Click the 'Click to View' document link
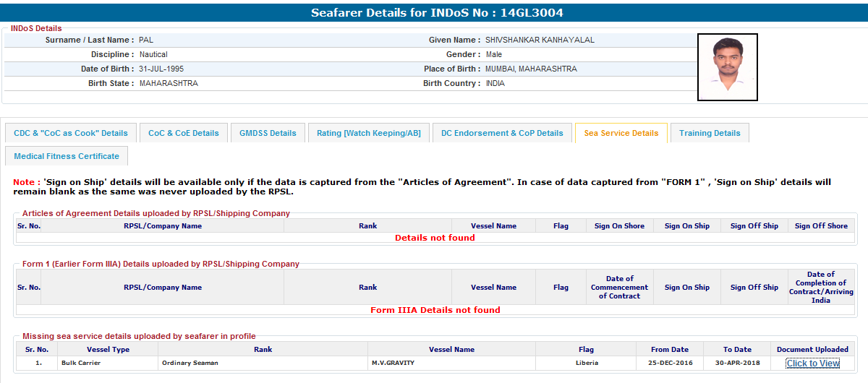This screenshot has height=383, width=868. pos(812,363)
